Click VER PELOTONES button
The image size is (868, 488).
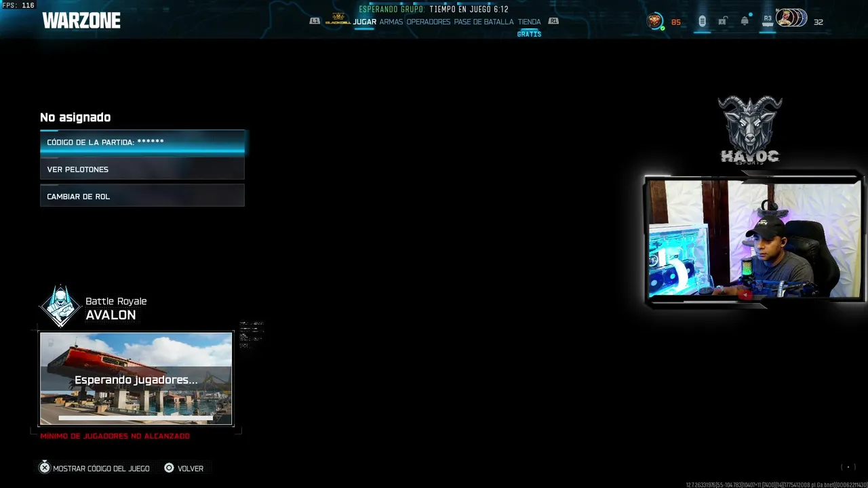pos(142,169)
